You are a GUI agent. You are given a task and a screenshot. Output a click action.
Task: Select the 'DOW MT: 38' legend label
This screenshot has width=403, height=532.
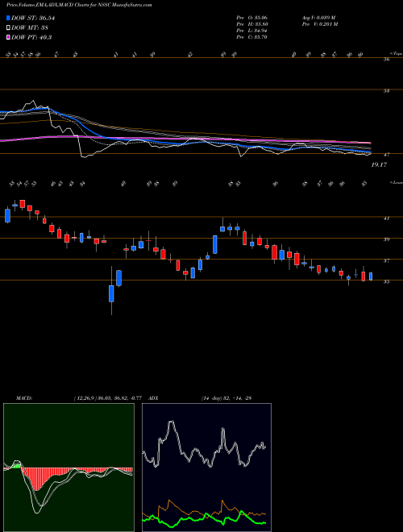point(29,28)
